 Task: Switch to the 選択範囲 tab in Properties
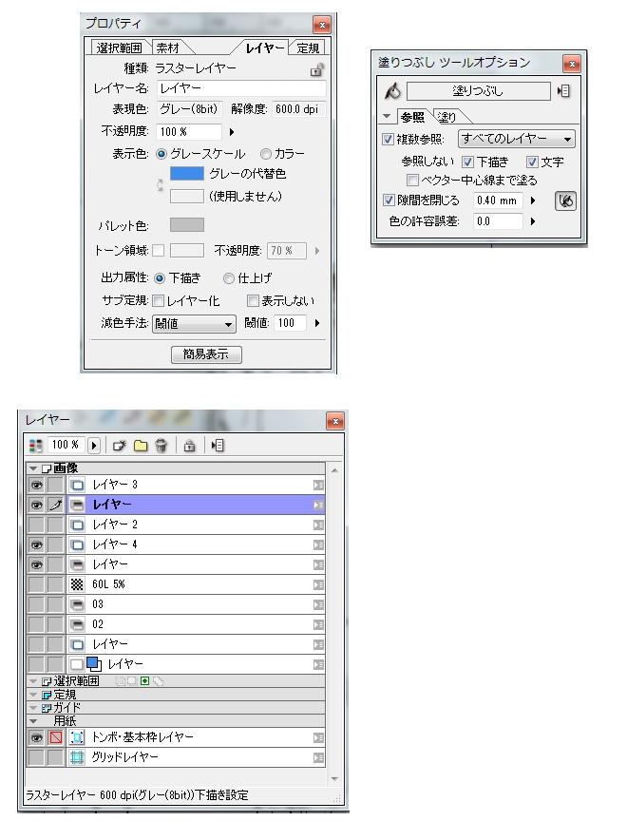click(119, 48)
